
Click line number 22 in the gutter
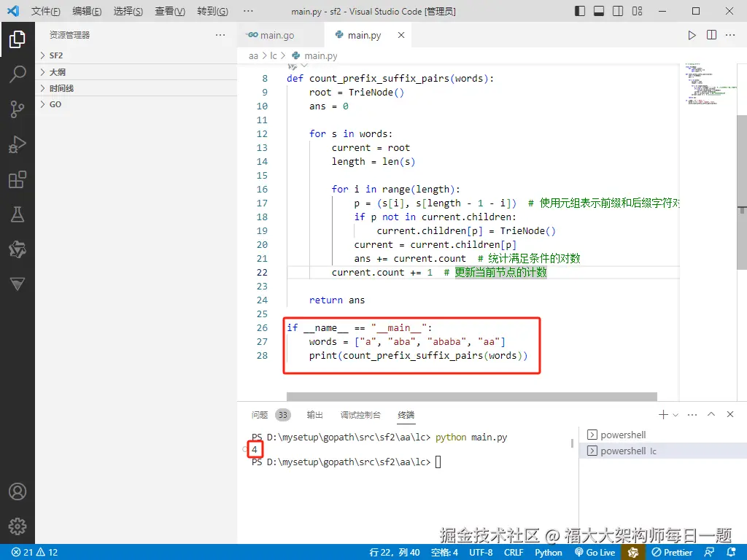coord(262,273)
